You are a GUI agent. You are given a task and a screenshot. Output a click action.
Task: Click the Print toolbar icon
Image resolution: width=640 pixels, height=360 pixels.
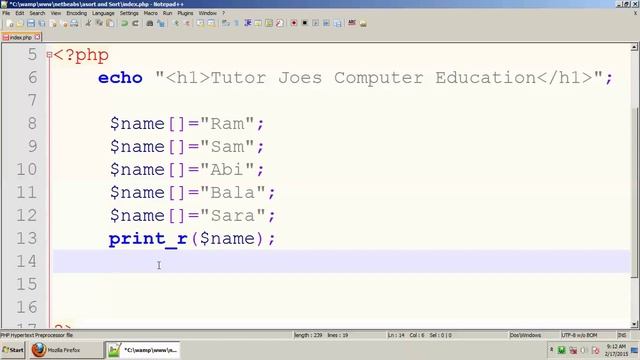[x=74, y=23]
